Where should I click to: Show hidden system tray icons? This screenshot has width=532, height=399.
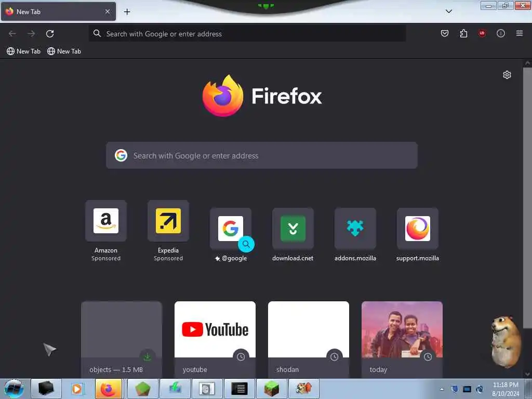[442, 389]
